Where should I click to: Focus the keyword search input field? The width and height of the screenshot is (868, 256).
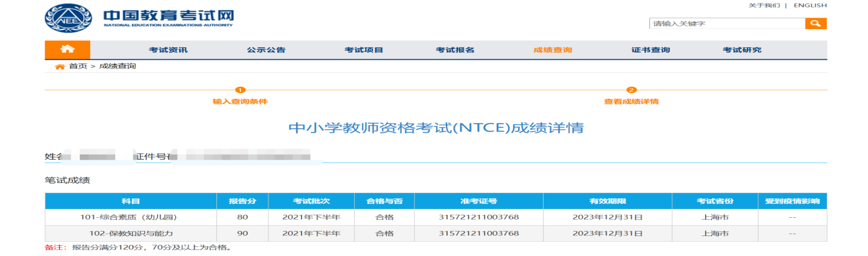(x=726, y=23)
